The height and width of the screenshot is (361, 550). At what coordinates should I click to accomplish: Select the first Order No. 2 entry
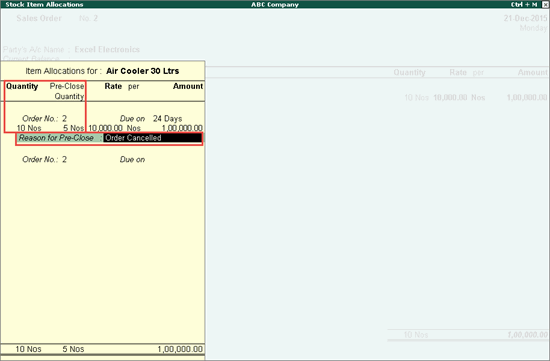pyautogui.click(x=44, y=119)
